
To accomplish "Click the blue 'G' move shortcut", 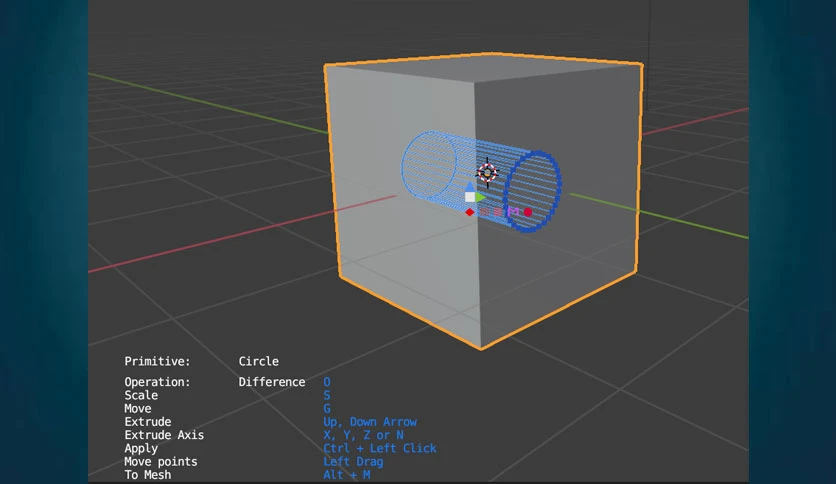I will click(327, 409).
